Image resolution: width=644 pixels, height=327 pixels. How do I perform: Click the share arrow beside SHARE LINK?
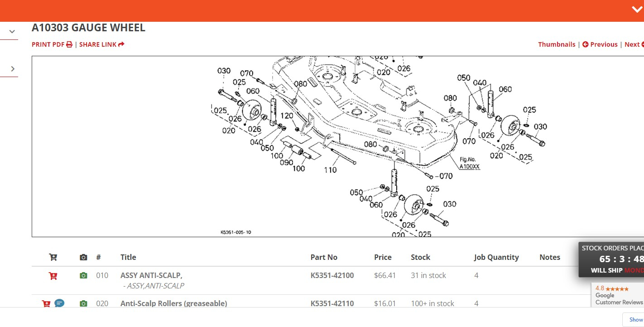tap(121, 44)
